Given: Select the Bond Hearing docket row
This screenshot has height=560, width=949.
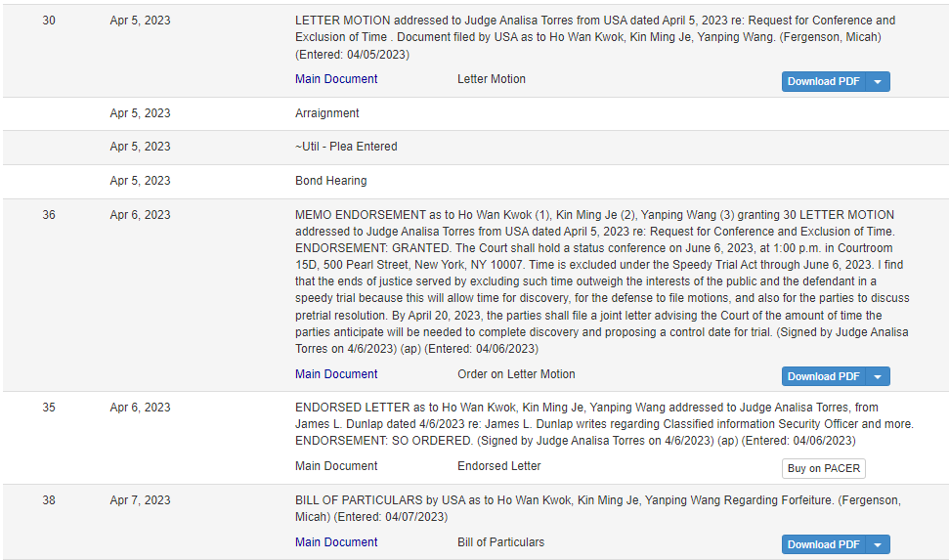Looking at the screenshot, I should click(475, 181).
